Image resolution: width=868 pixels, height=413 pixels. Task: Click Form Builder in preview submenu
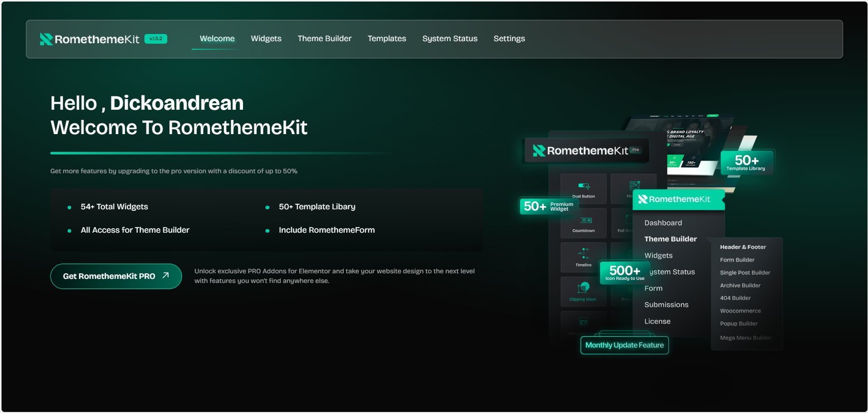737,260
